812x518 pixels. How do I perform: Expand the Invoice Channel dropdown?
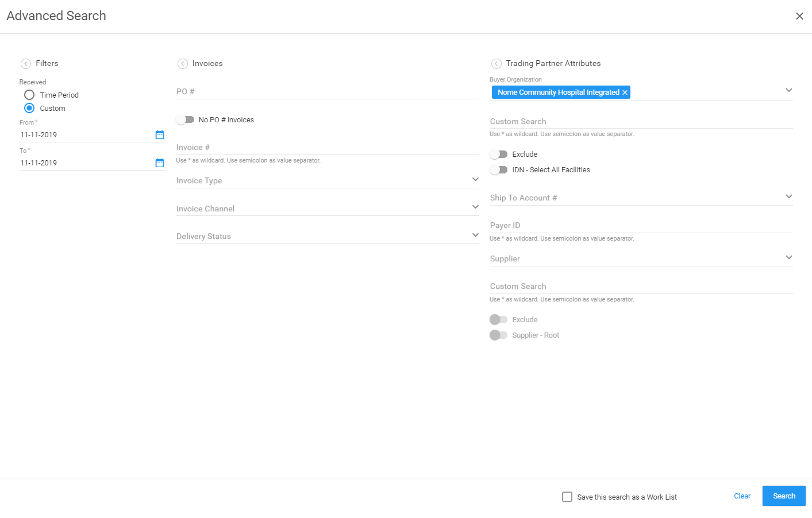[475, 207]
